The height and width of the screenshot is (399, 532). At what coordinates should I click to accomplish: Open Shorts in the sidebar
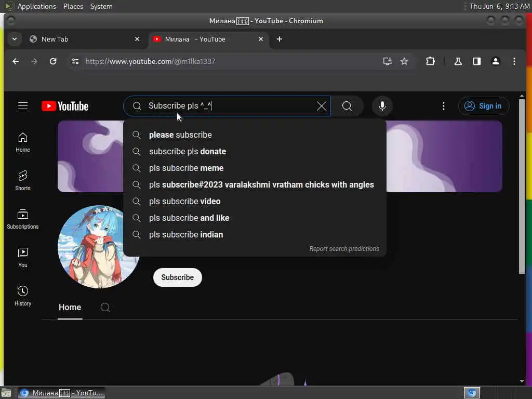pyautogui.click(x=23, y=181)
